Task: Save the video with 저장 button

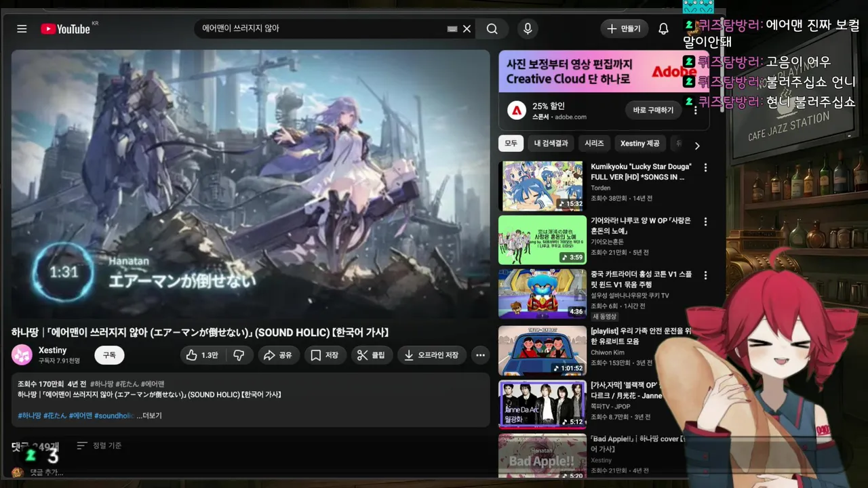Action: 325,355
